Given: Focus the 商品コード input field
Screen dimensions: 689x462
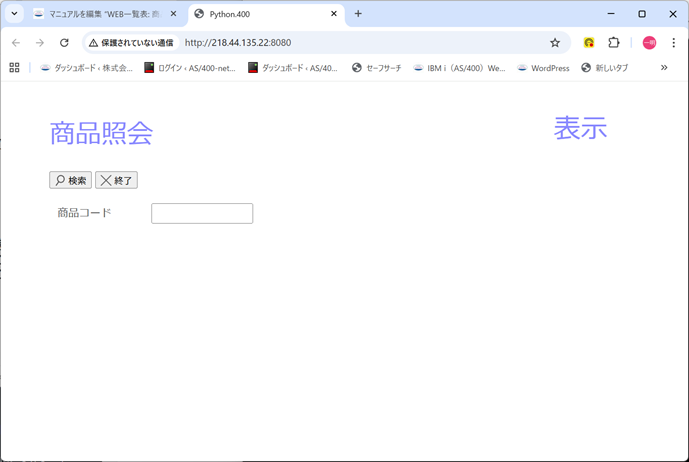Looking at the screenshot, I should click(201, 214).
